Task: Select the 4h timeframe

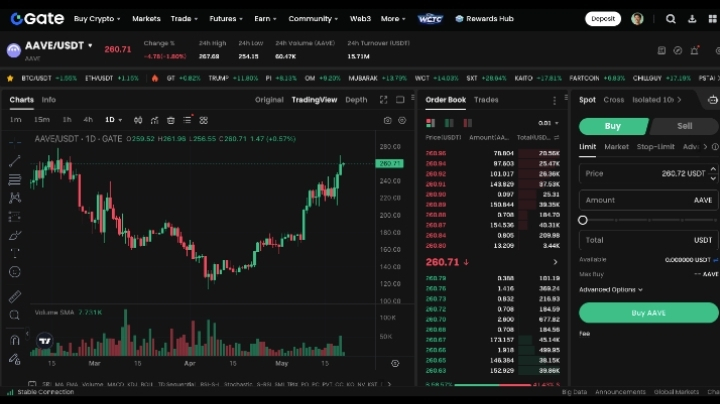Action: tap(88, 120)
